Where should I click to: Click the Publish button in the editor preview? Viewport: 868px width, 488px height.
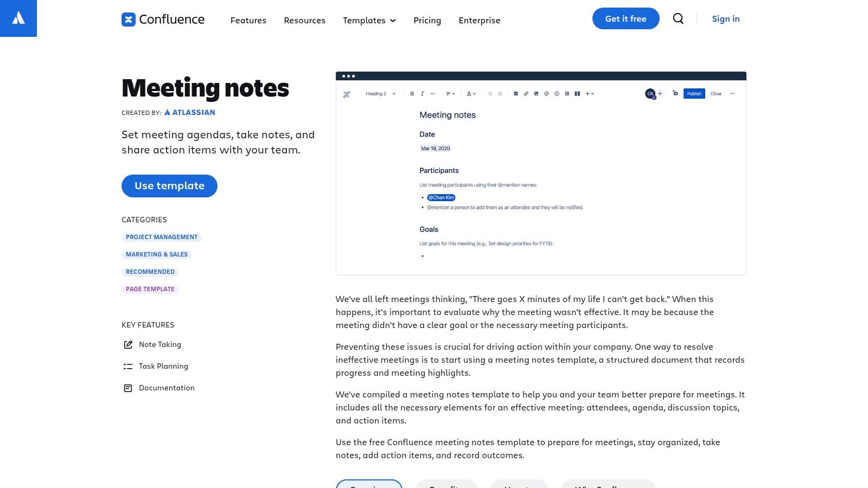tap(694, 93)
